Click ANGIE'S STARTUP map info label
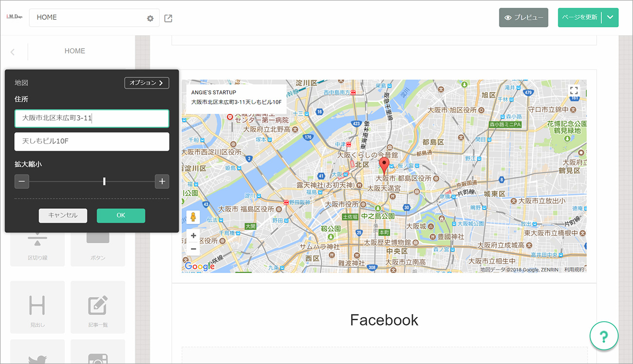This screenshot has height=364, width=633. (x=213, y=92)
